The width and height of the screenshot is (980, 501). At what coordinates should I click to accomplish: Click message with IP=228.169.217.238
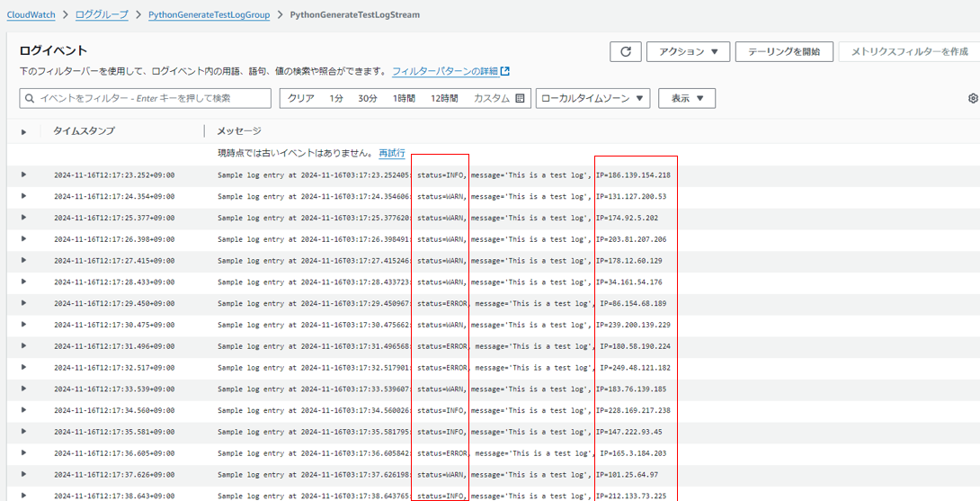point(444,410)
